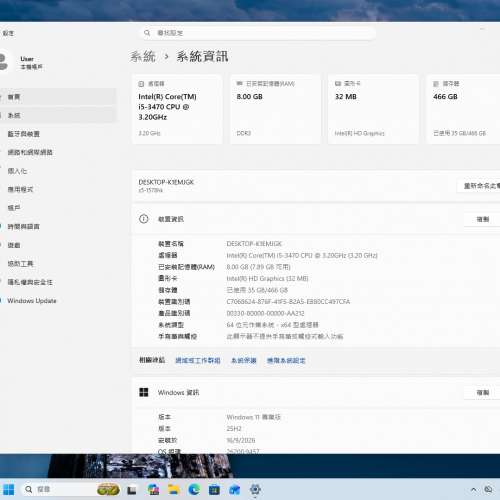Image resolution: width=500 pixels, height=500 pixels.
Task: Click the device ID starting C7068624
Action: click(288, 302)
